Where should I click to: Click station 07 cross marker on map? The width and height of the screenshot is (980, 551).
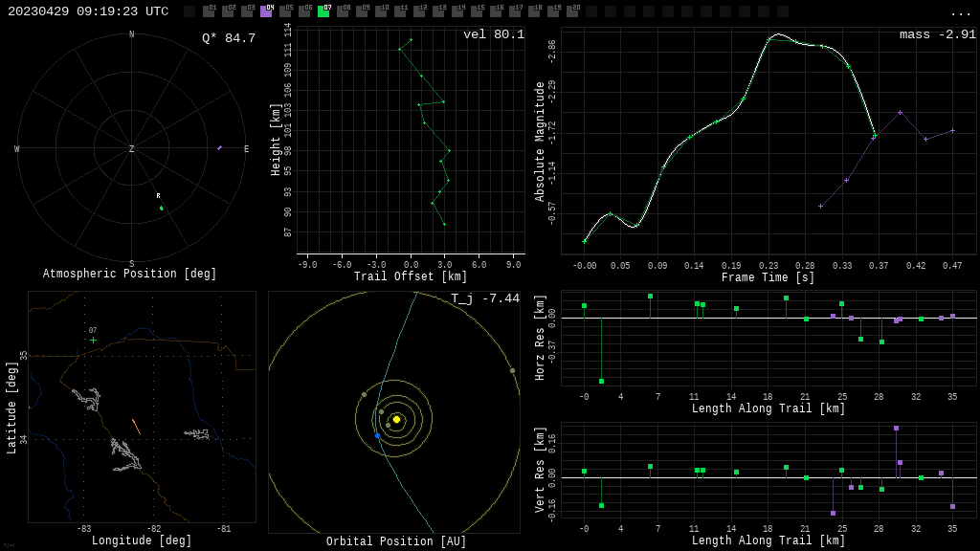point(93,340)
